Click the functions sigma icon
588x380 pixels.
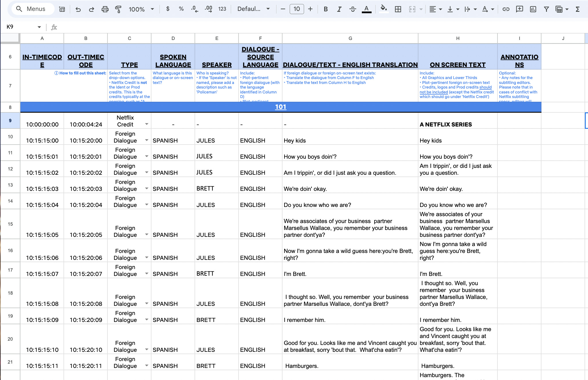pos(578,9)
